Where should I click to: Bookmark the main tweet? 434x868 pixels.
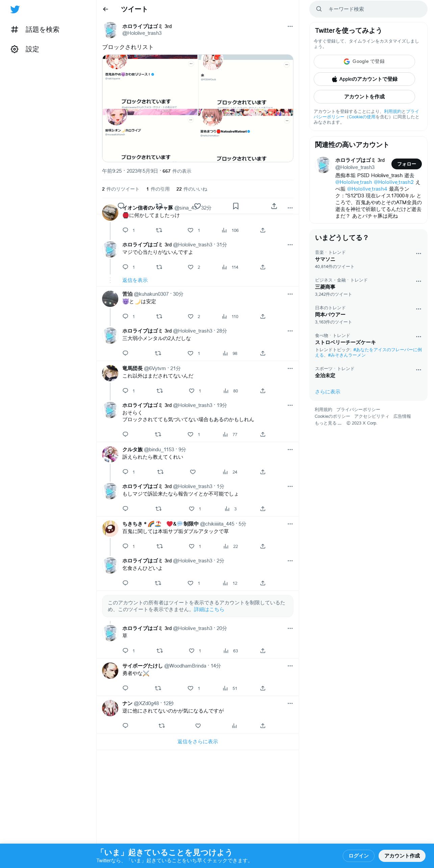[x=236, y=206]
